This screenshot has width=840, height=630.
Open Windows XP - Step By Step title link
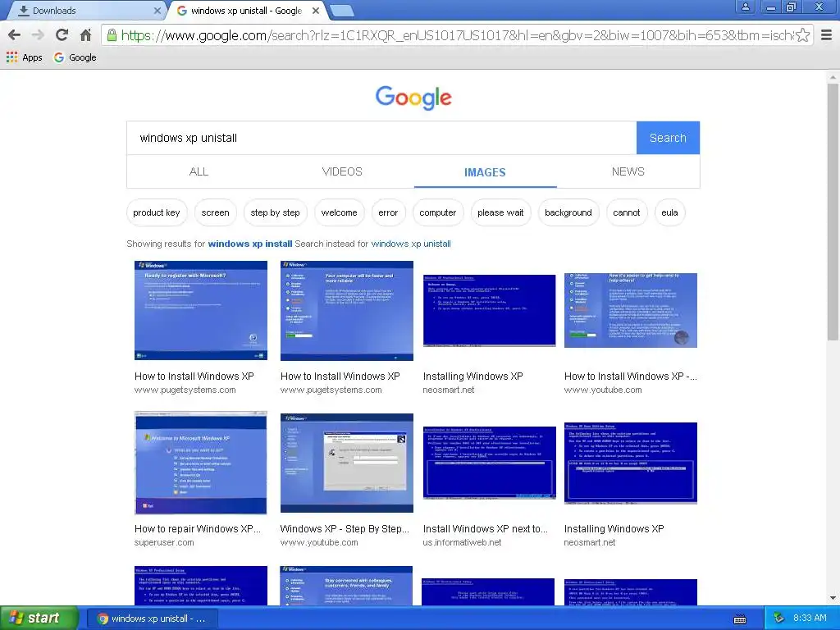pyautogui.click(x=345, y=529)
